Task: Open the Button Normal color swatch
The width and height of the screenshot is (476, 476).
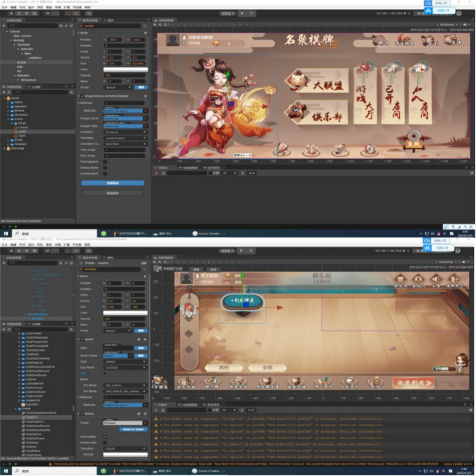Action: (126, 455)
